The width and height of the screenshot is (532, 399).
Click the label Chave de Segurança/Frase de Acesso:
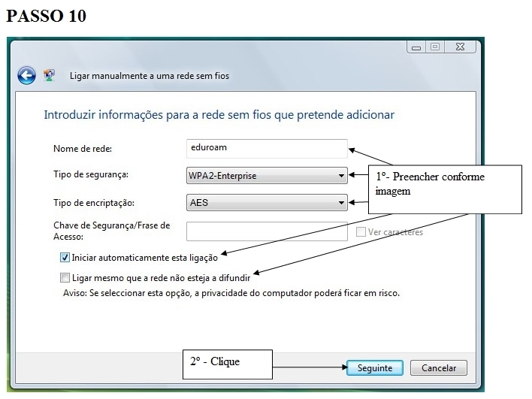pyautogui.click(x=112, y=231)
